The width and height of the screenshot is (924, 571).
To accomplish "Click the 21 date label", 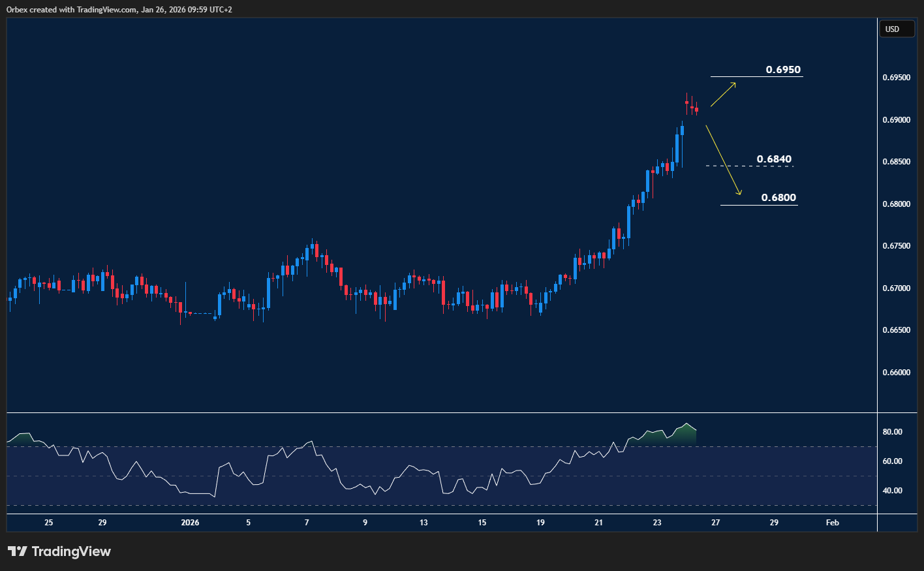I will (598, 522).
